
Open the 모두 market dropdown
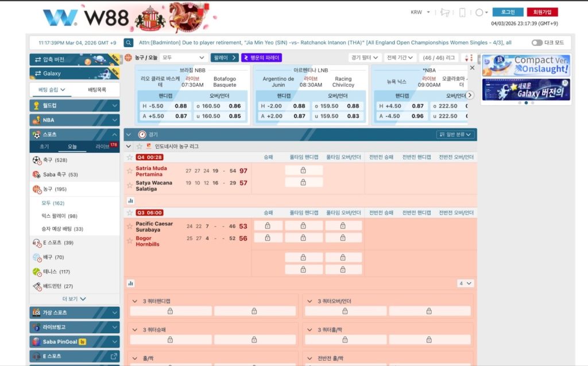183,58
